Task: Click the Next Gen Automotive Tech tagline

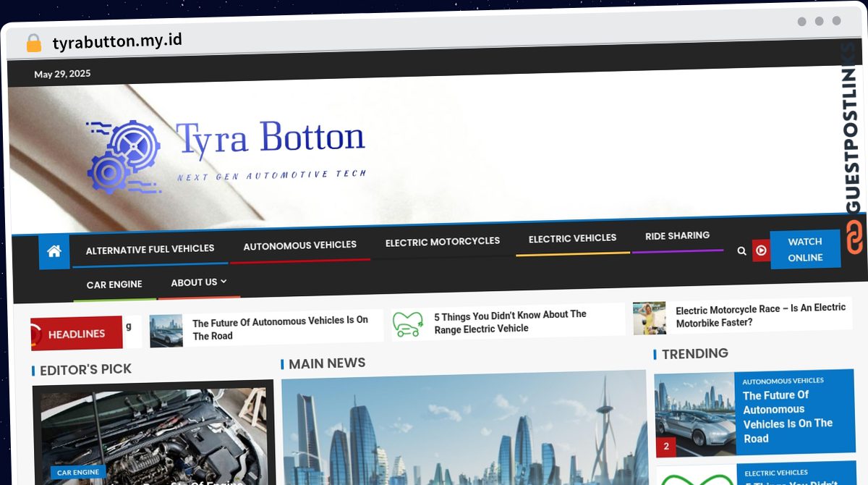Action: 272,175
